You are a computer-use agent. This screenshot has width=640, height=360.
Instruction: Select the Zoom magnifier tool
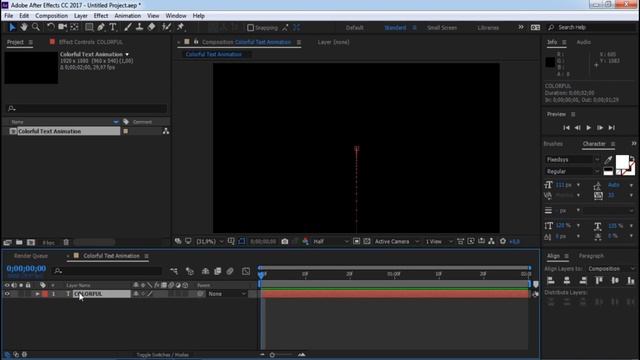(36, 27)
